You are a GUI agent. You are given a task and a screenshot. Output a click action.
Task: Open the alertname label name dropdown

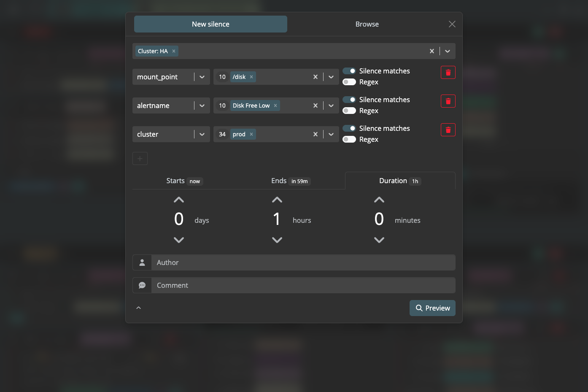[202, 105]
